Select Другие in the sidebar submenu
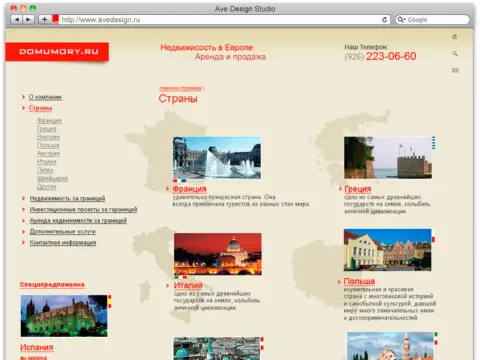 [46, 187]
